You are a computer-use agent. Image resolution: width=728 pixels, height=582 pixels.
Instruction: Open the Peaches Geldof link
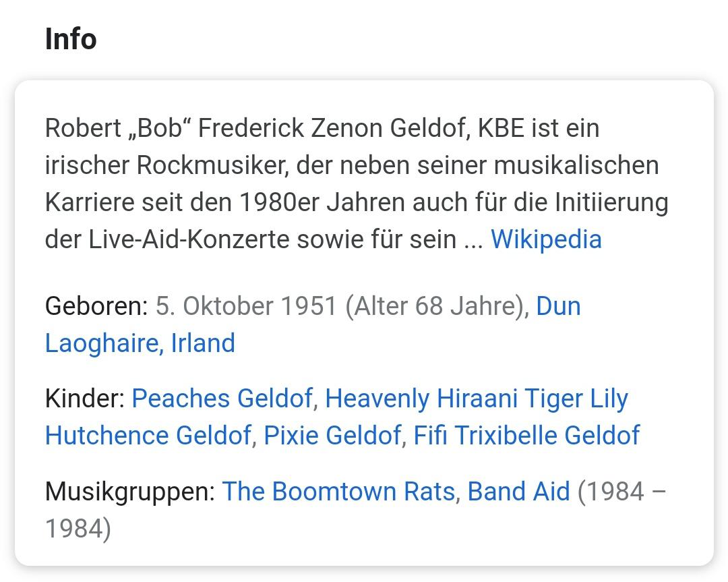pos(222,399)
